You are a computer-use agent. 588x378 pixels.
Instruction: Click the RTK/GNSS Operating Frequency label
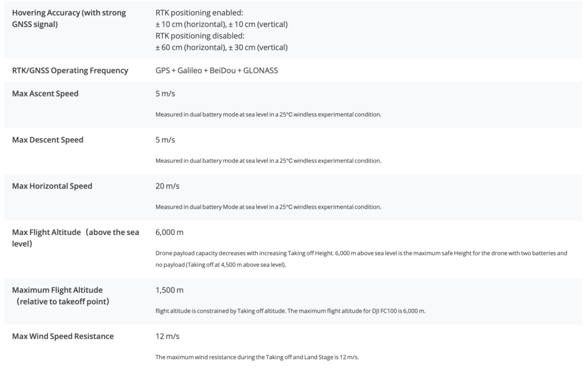70,71
